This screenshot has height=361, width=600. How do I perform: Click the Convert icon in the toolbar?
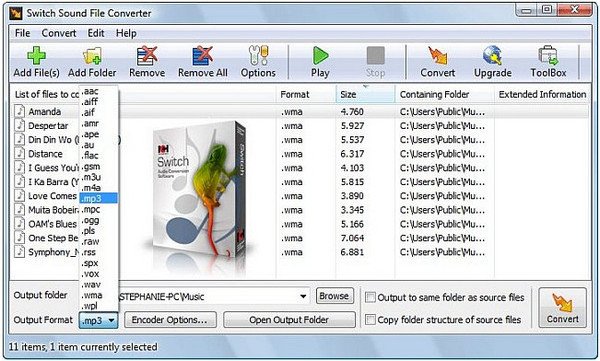coord(438,56)
